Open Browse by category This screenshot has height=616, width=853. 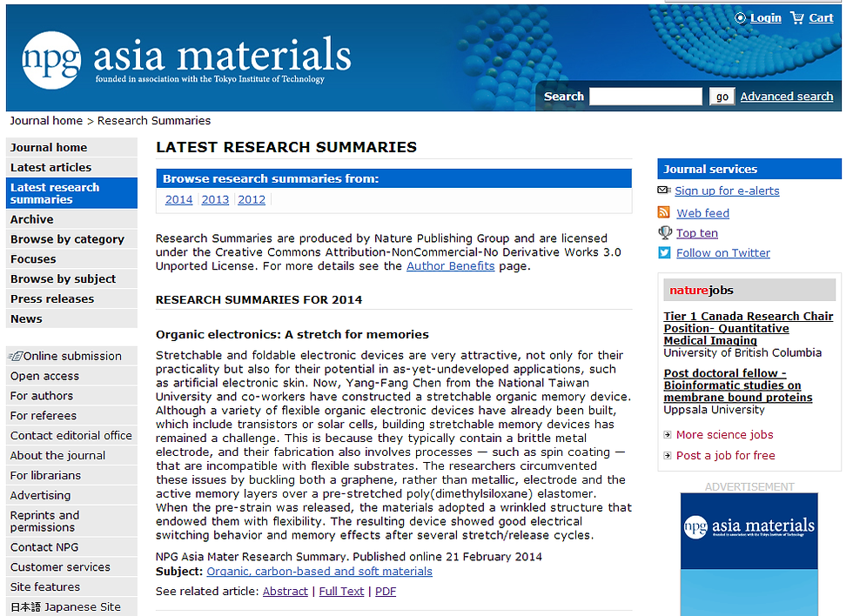71,239
